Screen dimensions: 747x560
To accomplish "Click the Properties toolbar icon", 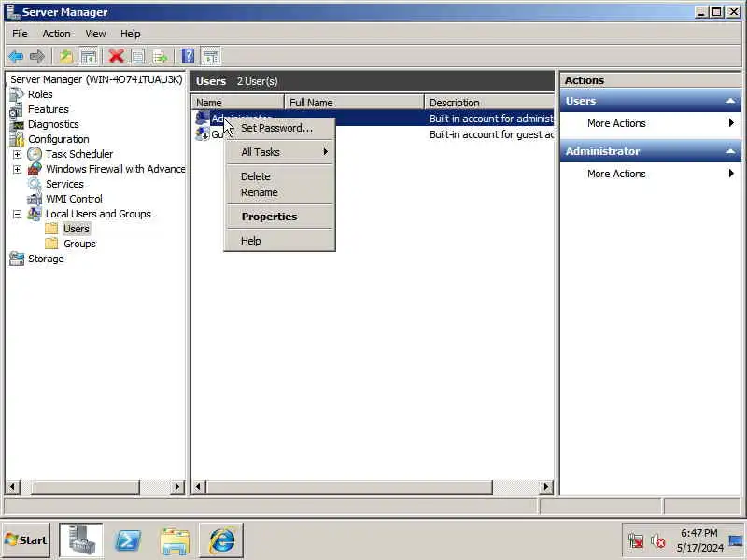I will click(x=137, y=57).
